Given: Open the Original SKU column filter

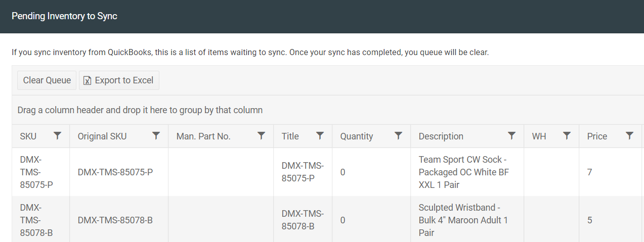Looking at the screenshot, I should [x=156, y=136].
